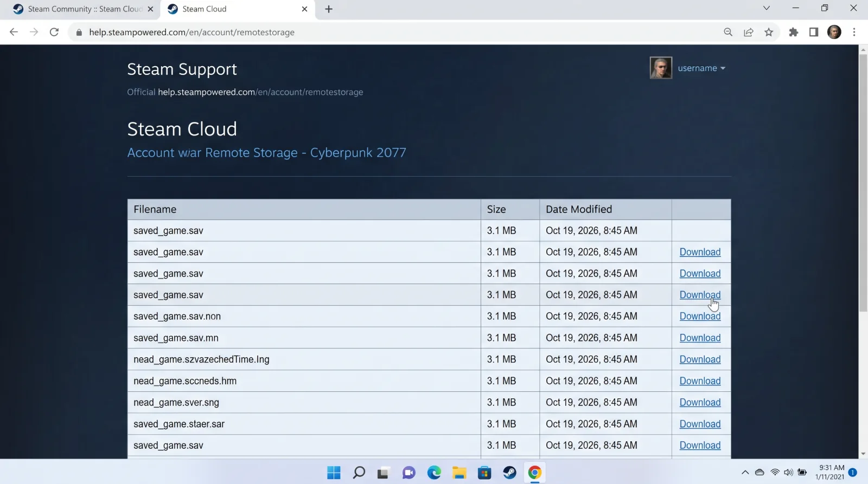The image size is (868, 484).
Task: Click the Chrome icon on the taskbar
Action: pyautogui.click(x=535, y=473)
